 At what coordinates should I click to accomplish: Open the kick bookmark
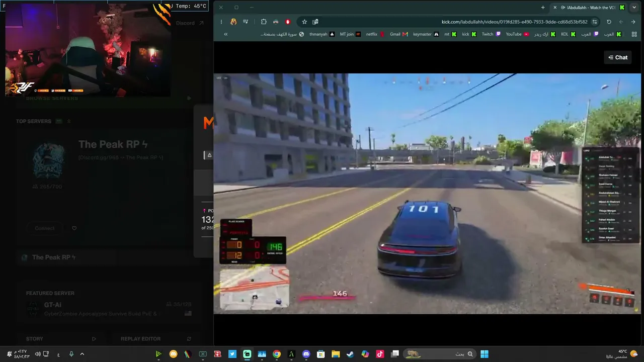469,34
